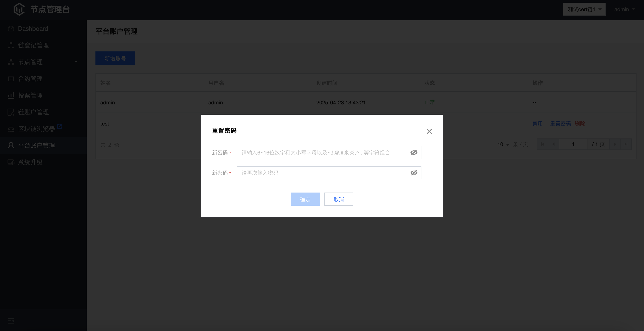Focus the re-enter password input
The image size is (644, 331).
click(329, 173)
